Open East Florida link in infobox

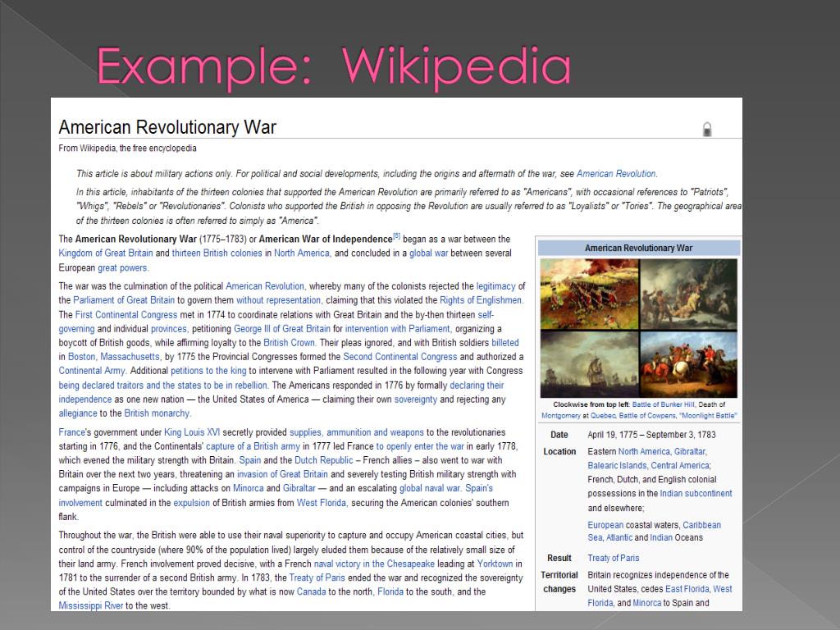687,589
